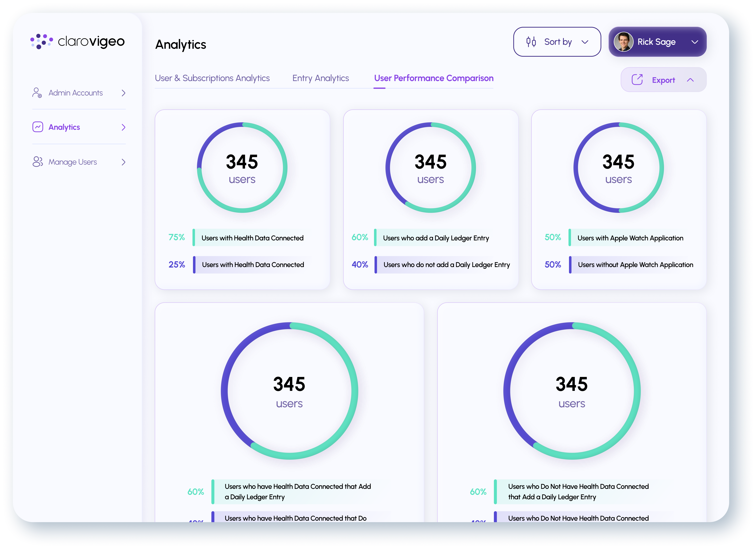Screen dimensions: 756x549
Task: Open Admin Accounts in sidebar
Action: click(x=79, y=93)
